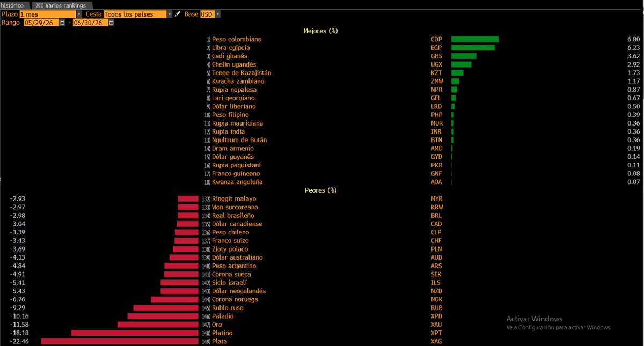The image size is (644, 346).
Task: Click Oro entry
Action: 217,325
